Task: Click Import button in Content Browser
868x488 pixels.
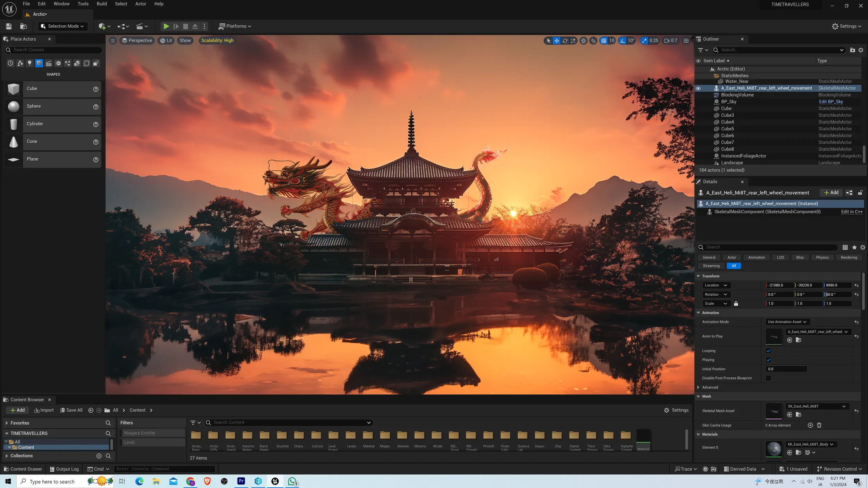Action: [x=44, y=410]
